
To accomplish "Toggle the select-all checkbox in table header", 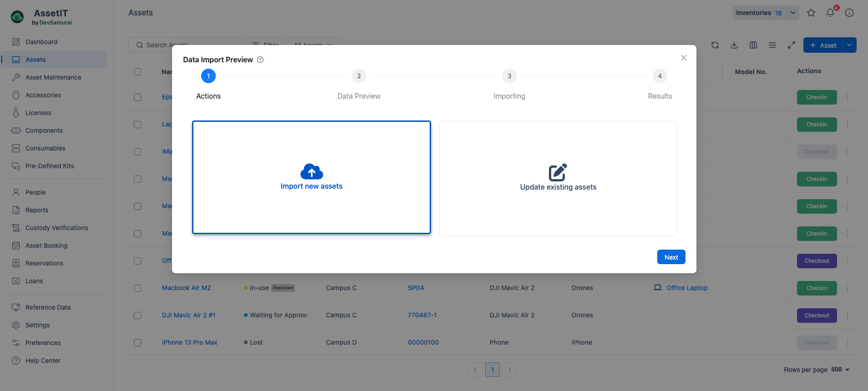I will point(137,72).
